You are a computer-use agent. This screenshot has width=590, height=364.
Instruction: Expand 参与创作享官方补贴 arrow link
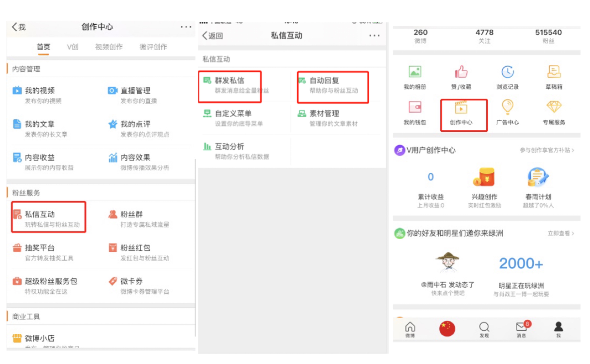pyautogui.click(x=547, y=150)
